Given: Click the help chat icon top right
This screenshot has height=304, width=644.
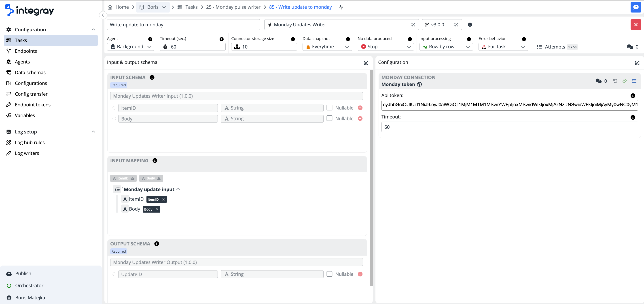Looking at the screenshot, I should [636, 7].
